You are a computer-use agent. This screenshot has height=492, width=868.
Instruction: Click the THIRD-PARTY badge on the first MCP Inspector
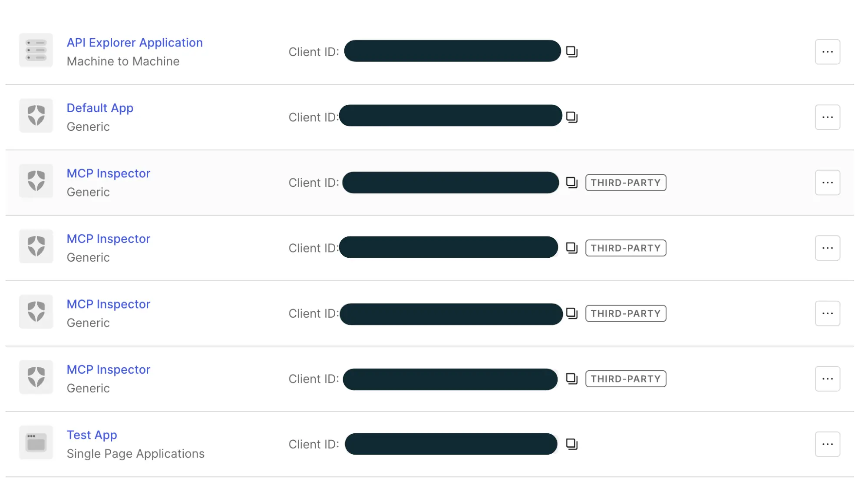click(x=625, y=183)
